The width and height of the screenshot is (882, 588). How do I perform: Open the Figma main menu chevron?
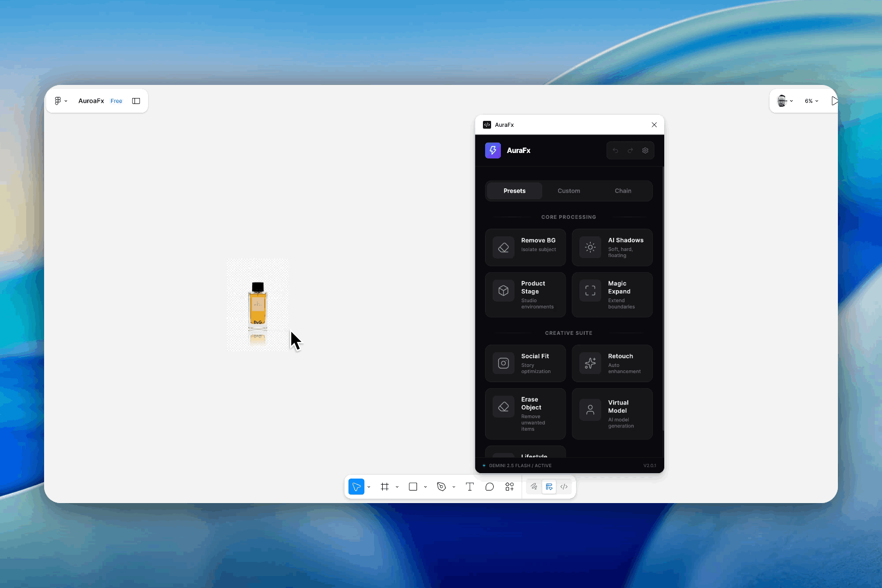[x=66, y=101]
